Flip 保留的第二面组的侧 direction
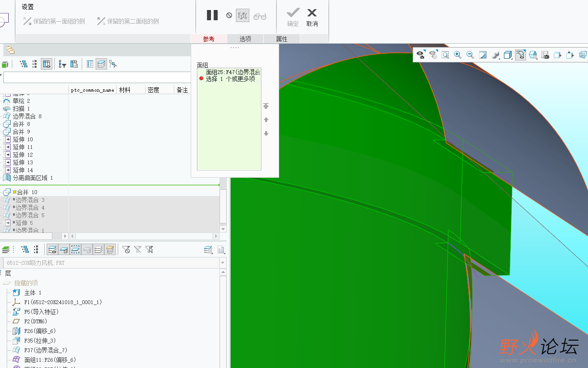The image size is (588, 368). tap(128, 21)
